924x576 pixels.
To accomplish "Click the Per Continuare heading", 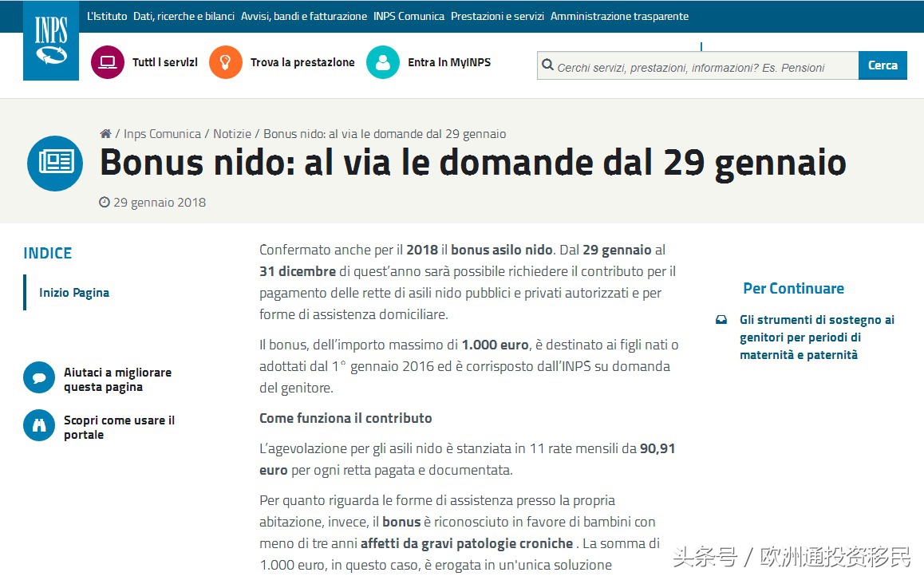I will click(793, 289).
